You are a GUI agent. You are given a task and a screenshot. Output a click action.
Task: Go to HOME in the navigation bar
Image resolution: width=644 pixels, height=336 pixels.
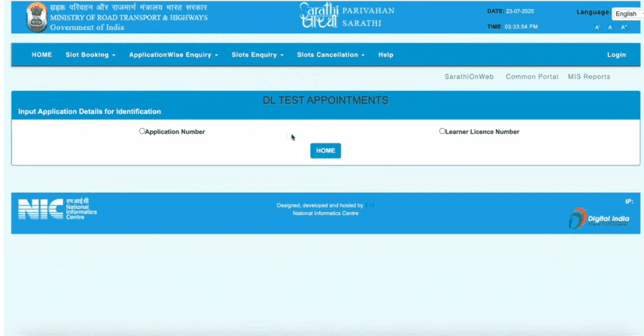[41, 55]
